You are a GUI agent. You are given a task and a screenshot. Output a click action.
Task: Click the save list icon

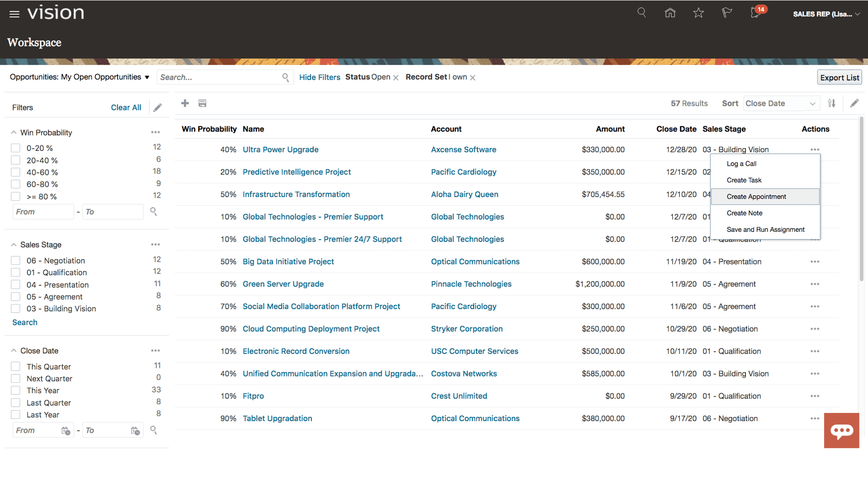coord(202,103)
